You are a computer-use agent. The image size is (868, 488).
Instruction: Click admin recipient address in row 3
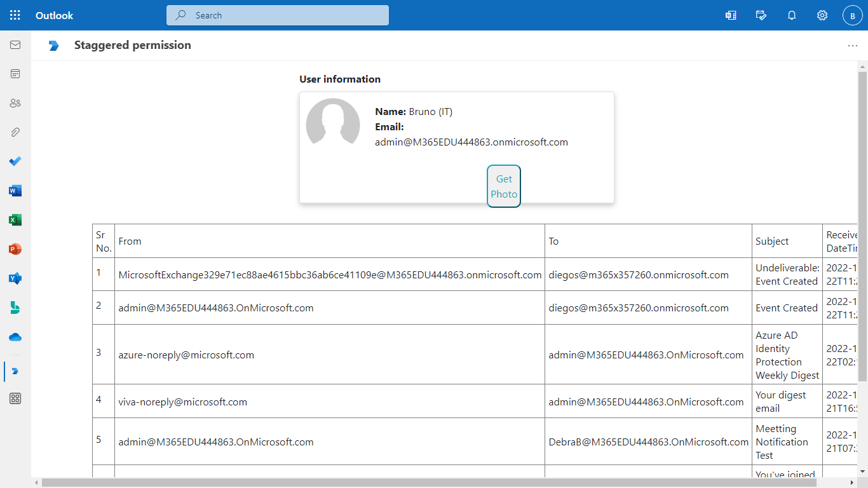click(x=646, y=355)
